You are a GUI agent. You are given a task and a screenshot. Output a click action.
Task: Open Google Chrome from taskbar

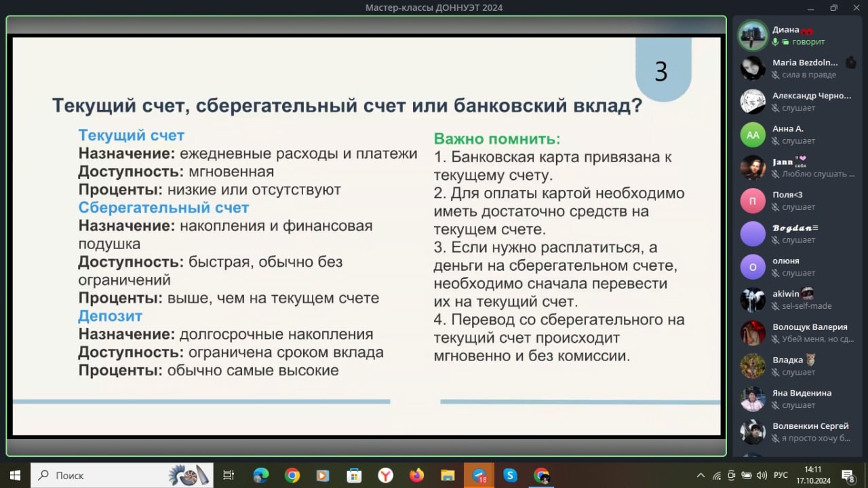pos(292,476)
